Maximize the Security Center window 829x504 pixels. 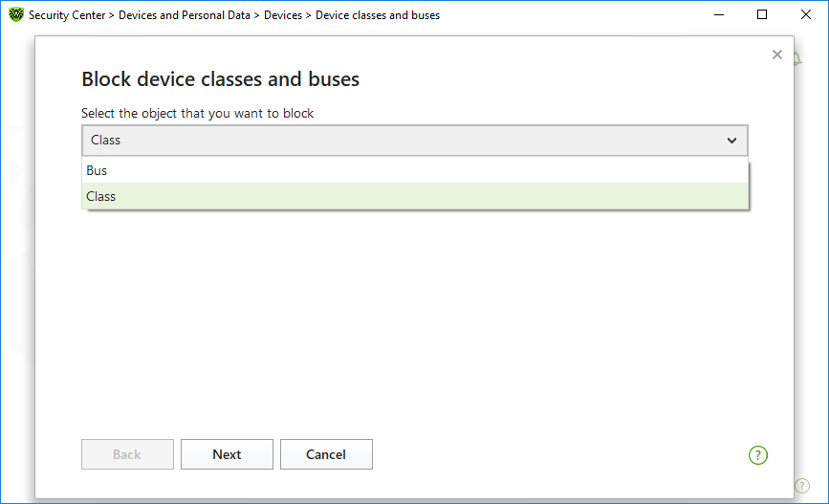coord(762,14)
